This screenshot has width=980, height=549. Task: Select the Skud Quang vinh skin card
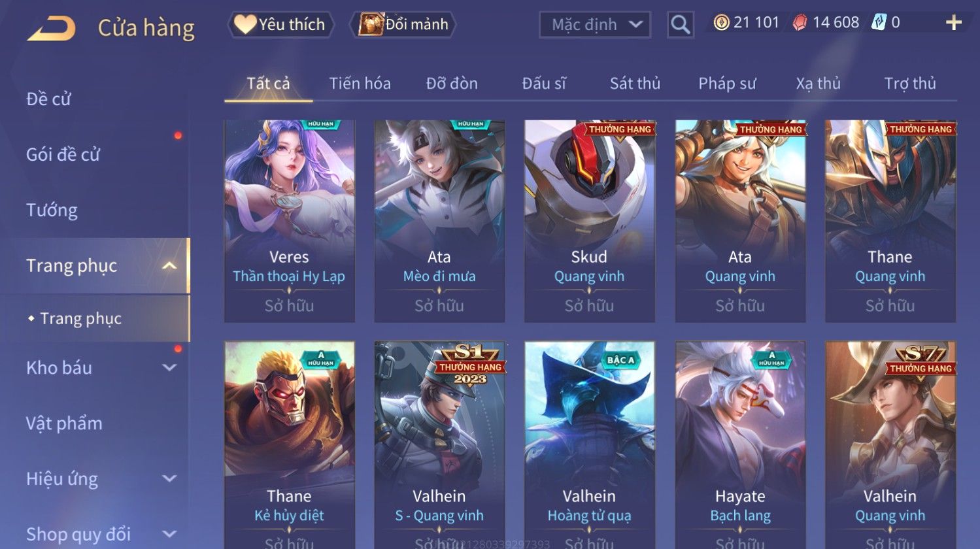590,221
